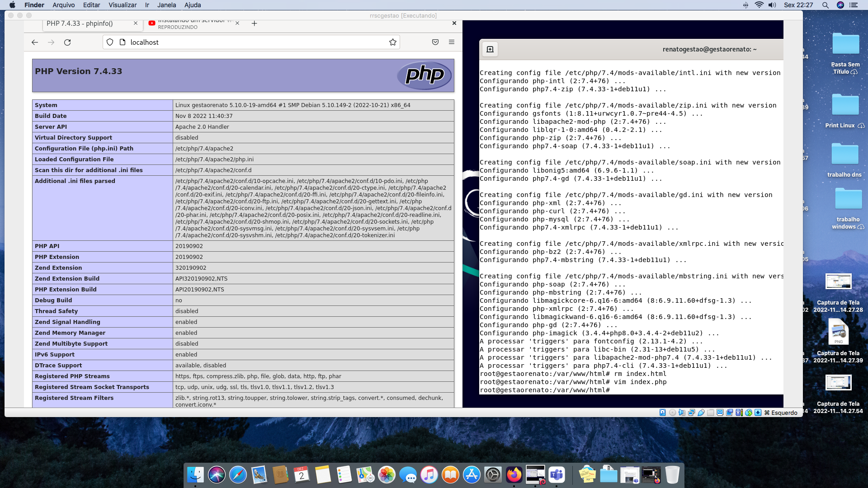
Task: Launch Firefox from the Dock
Action: [514, 475]
